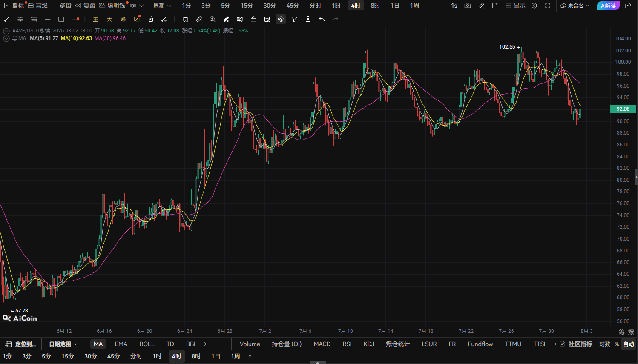
Task: Open the 多窗 multi-window layout
Action: click(62, 6)
